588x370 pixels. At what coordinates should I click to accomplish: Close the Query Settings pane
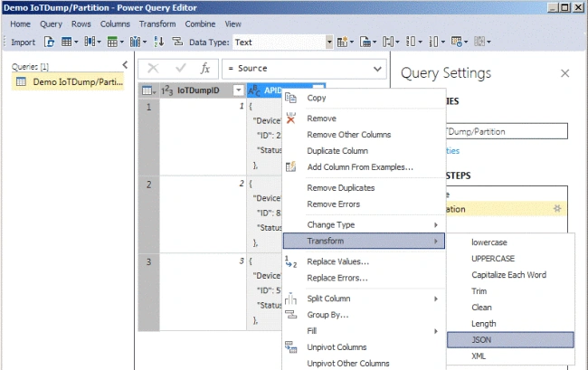pos(564,73)
